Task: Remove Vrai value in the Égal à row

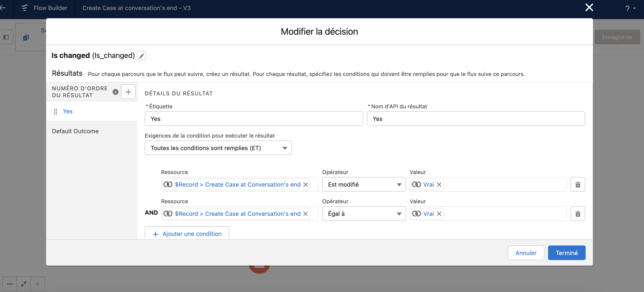Action: click(439, 214)
